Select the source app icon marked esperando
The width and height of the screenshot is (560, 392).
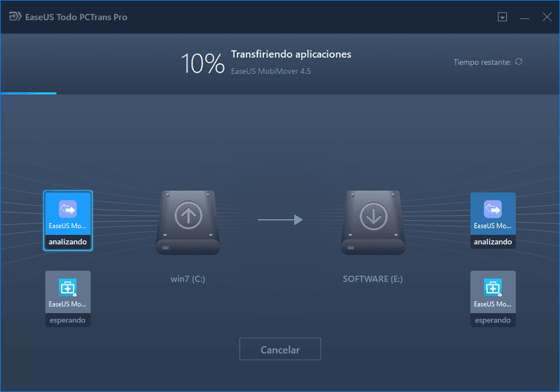(x=68, y=287)
